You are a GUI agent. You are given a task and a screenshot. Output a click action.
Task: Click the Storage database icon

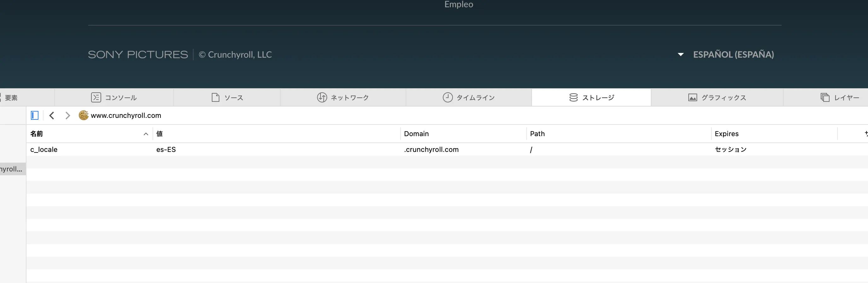click(x=574, y=97)
